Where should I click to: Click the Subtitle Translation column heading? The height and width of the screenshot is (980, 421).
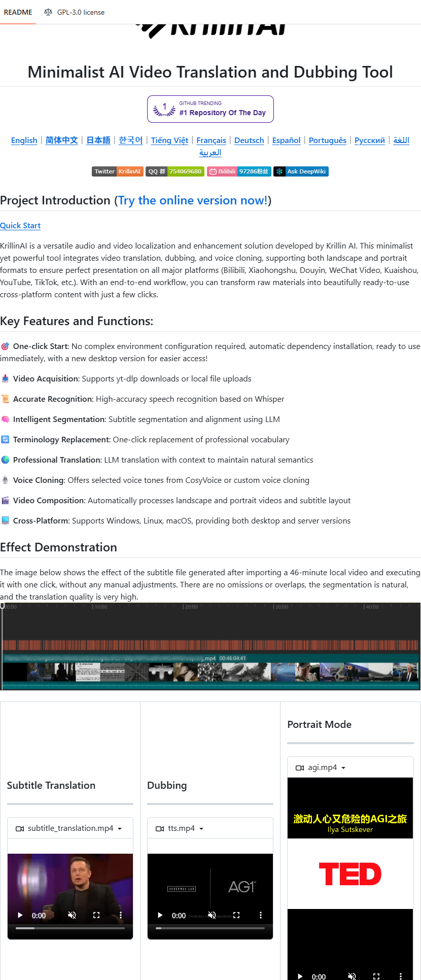[x=51, y=785]
